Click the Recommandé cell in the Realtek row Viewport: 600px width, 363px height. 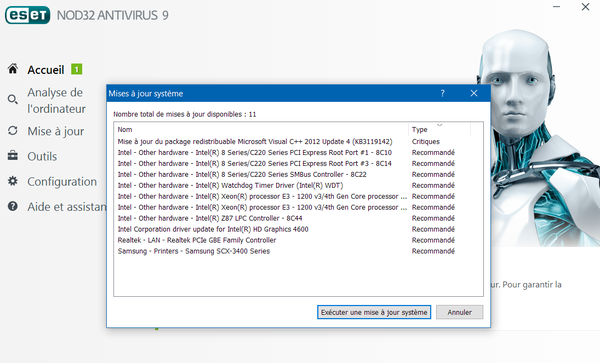pyautogui.click(x=433, y=240)
